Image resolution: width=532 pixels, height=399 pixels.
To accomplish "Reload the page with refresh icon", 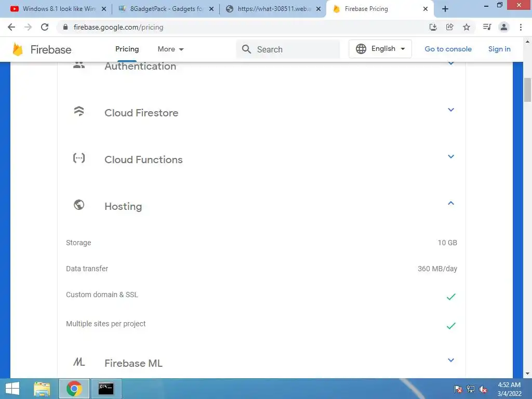I will click(x=45, y=27).
